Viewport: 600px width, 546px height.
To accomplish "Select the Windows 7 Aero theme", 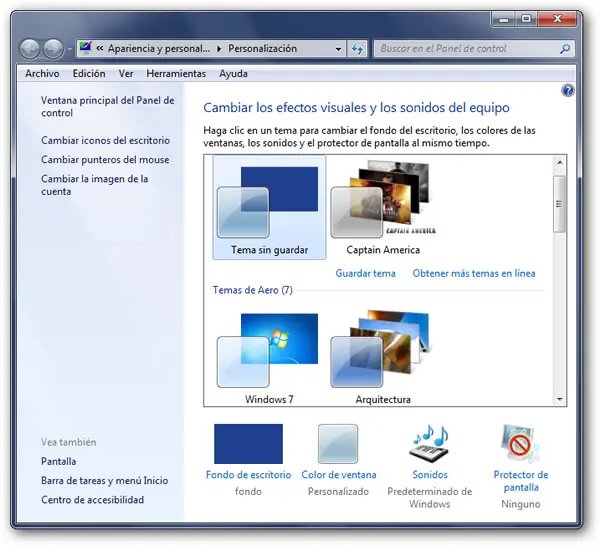I will [x=269, y=358].
